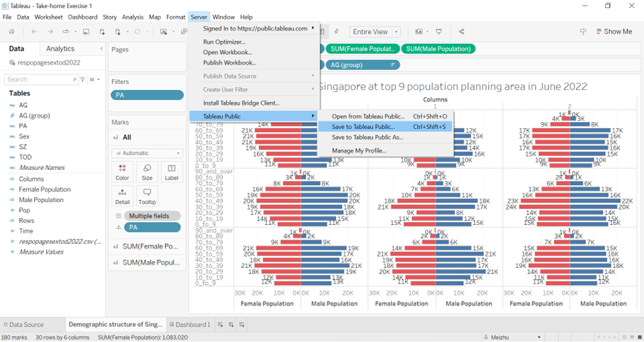Click the SUM(Male Population) pill on shelf
This screenshot has height=342, width=644.
pos(438,49)
